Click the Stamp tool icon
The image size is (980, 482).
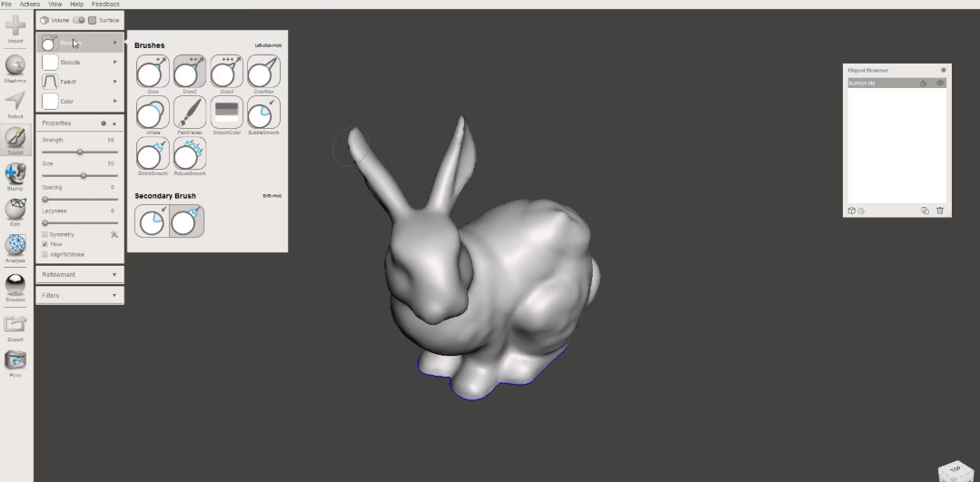click(x=15, y=173)
